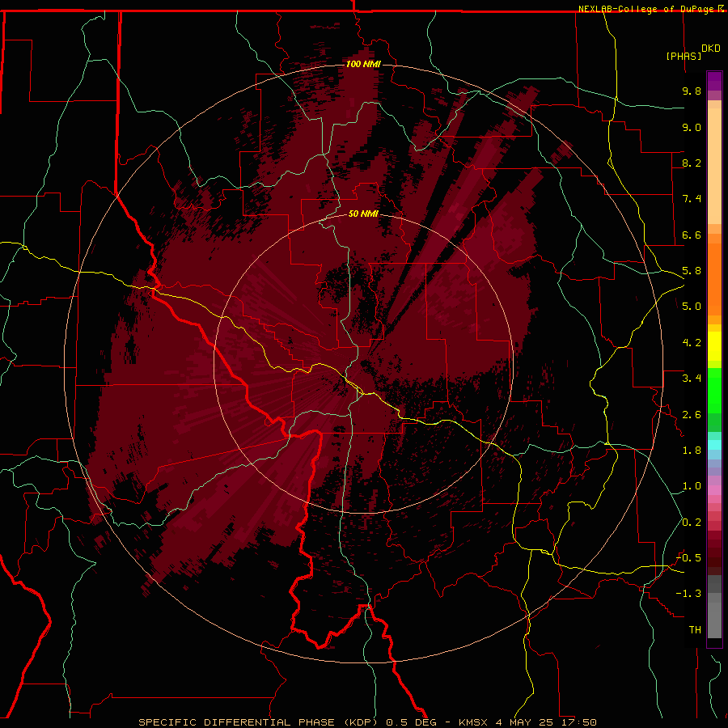Viewport: 728px width, 728px height.
Task: Click the bright green color bar segment
Action: pyautogui.click(x=714, y=391)
